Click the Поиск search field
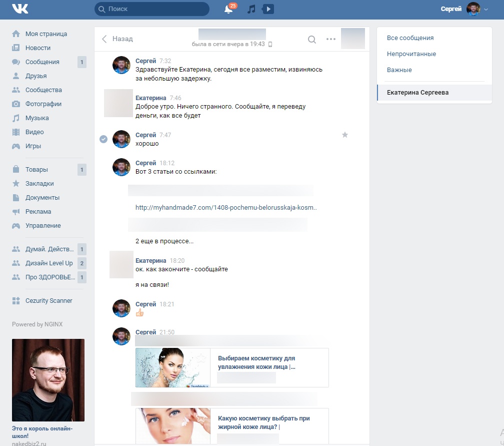The image size is (504, 446). click(x=152, y=9)
